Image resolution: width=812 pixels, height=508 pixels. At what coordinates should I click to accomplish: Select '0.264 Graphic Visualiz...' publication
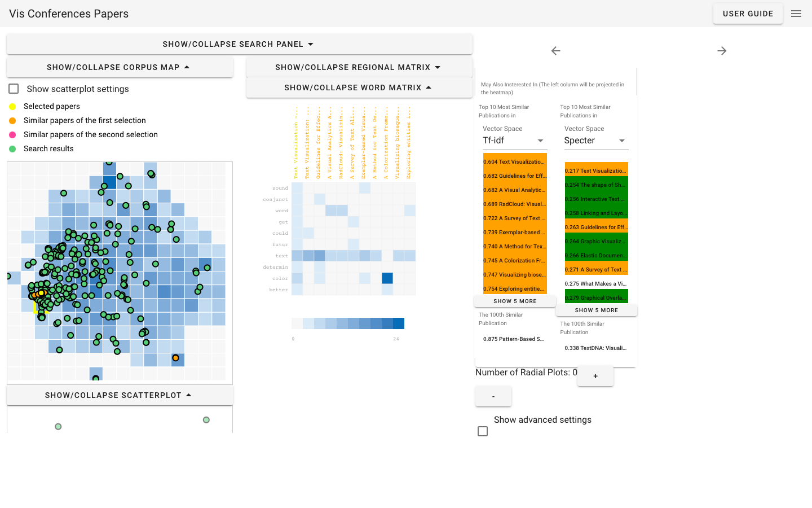coord(597,242)
